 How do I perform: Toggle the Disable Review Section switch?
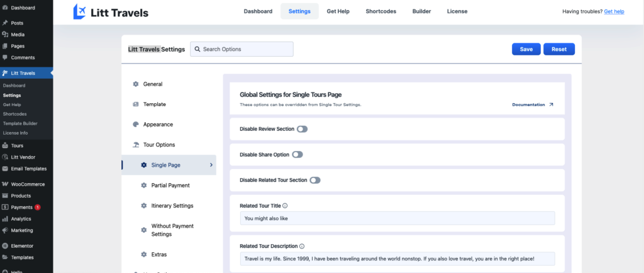[x=302, y=129]
